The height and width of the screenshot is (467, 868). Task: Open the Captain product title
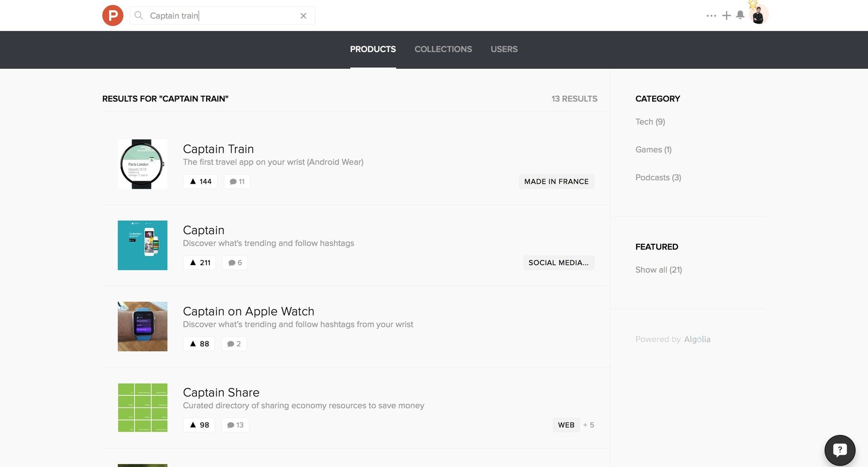[x=204, y=231]
